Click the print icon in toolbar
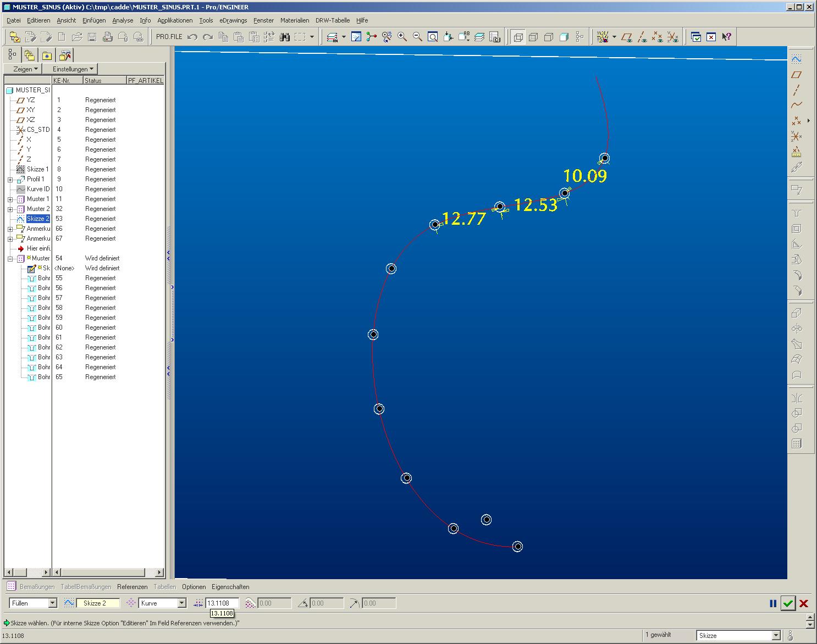 (x=108, y=37)
